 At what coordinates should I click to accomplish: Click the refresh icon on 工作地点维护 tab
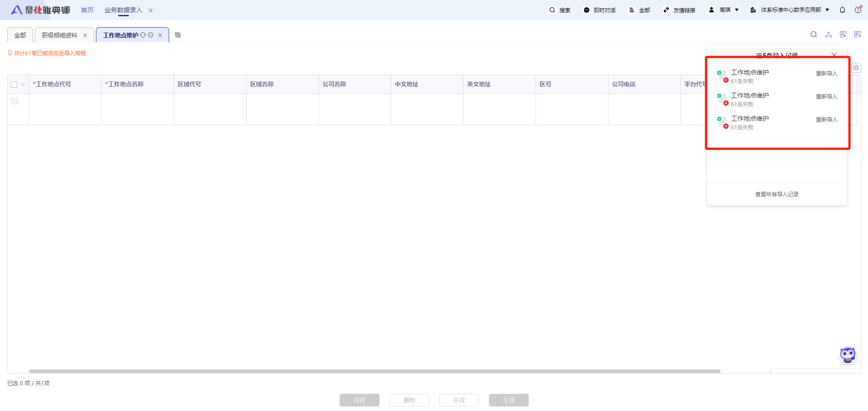(143, 35)
